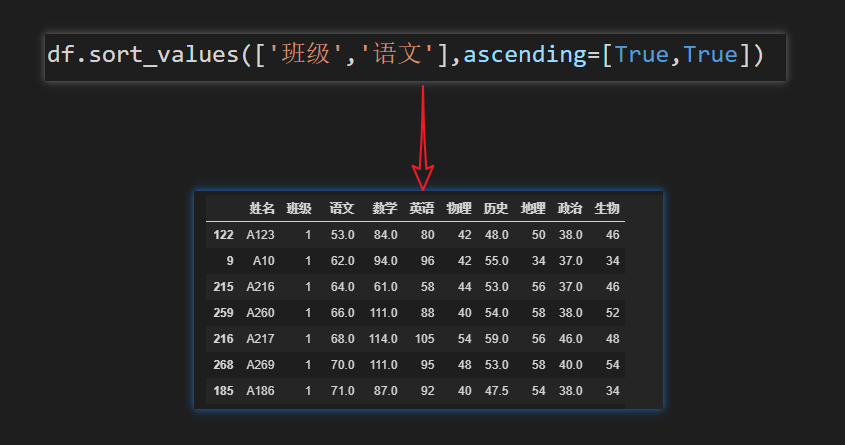The height and width of the screenshot is (445, 845).
Task: Click the ascending keyword in the code
Action: point(524,55)
